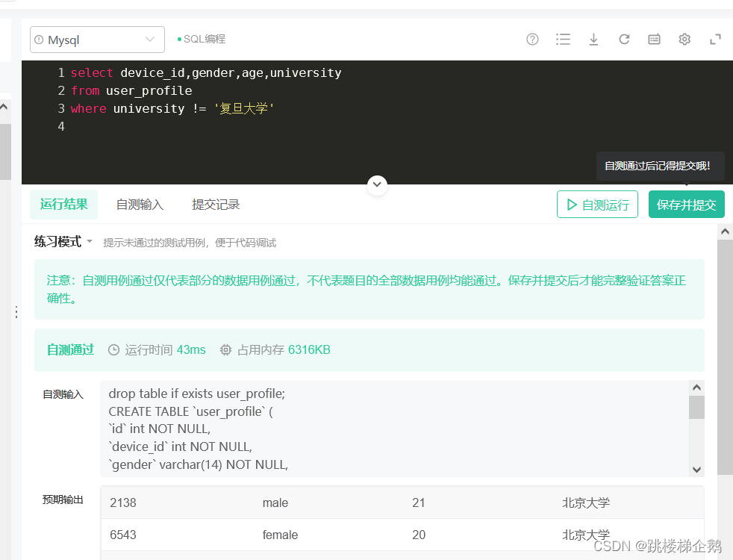Screen dimensions: 733x560
Task: Open the Mysql language dropdown
Action: click(97, 40)
